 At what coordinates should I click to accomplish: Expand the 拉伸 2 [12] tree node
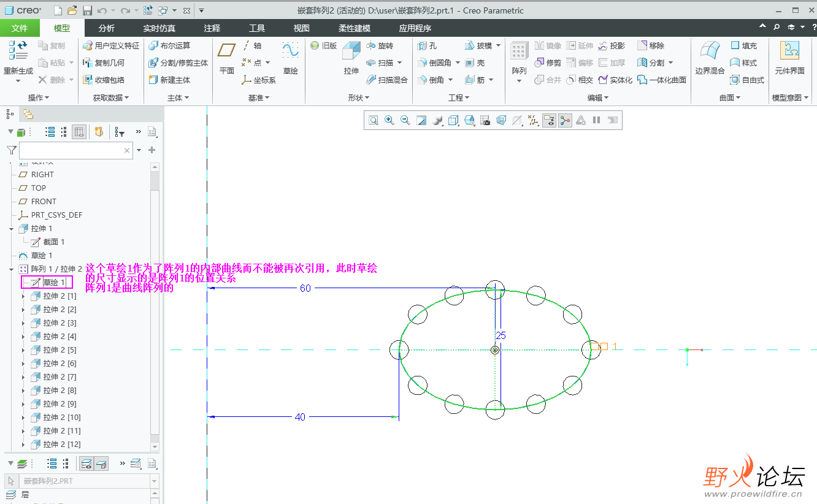coord(23,445)
